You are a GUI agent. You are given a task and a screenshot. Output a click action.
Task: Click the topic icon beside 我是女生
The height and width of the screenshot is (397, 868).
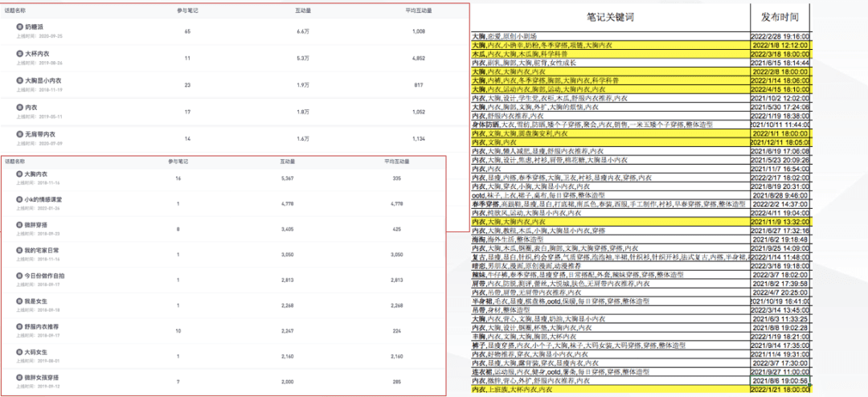point(20,301)
